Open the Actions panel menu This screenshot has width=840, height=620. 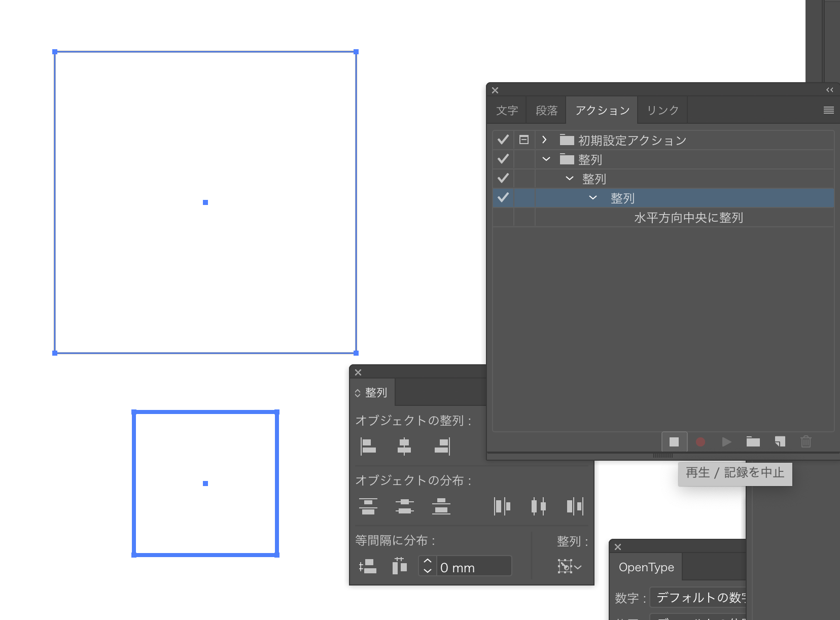click(x=828, y=110)
